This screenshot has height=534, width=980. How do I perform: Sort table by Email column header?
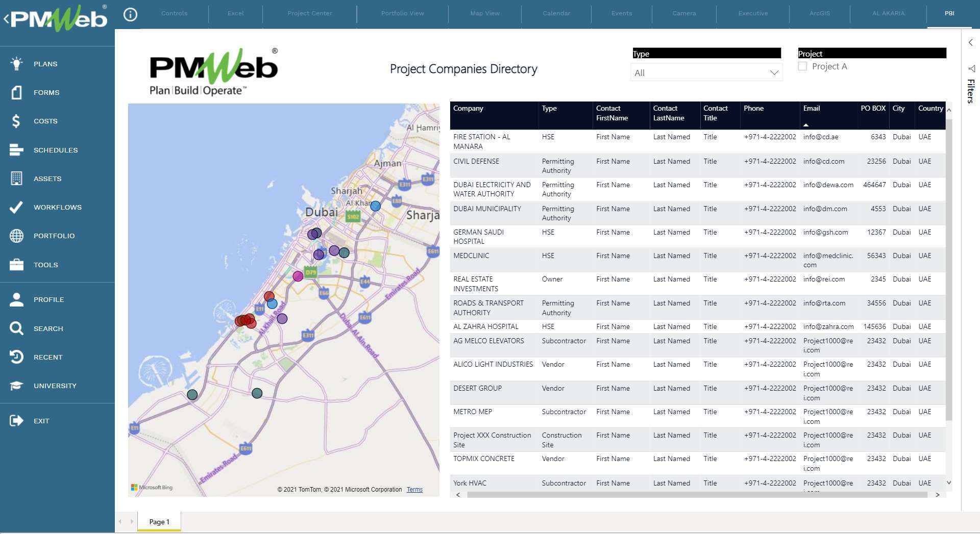tap(811, 108)
